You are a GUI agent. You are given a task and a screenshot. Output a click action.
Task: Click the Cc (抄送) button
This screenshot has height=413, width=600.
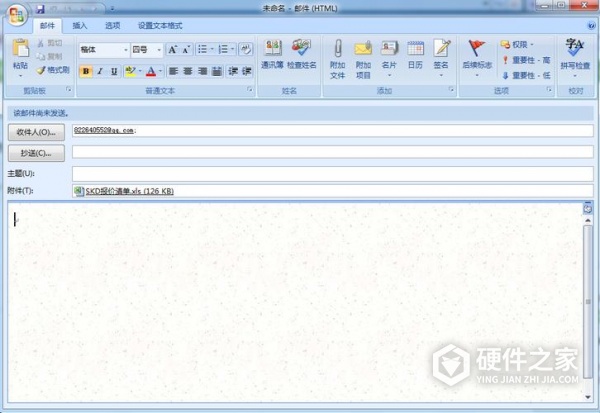pyautogui.click(x=36, y=152)
